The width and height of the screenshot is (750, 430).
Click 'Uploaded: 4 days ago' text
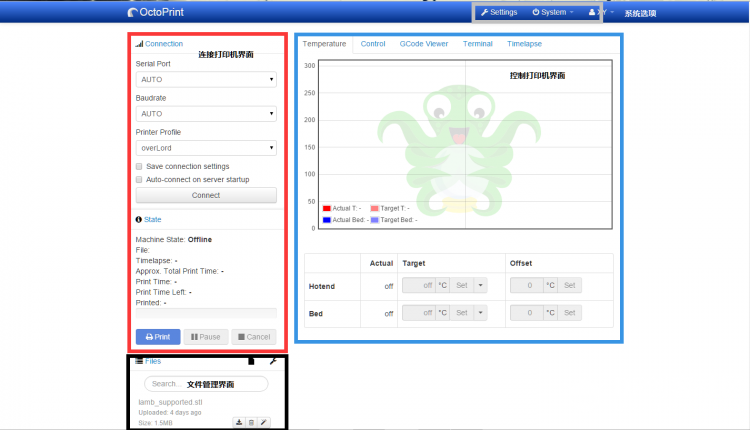pyautogui.click(x=170, y=412)
